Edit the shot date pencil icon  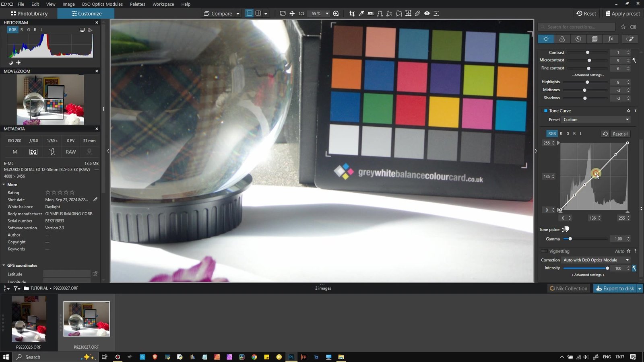pyautogui.click(x=95, y=200)
